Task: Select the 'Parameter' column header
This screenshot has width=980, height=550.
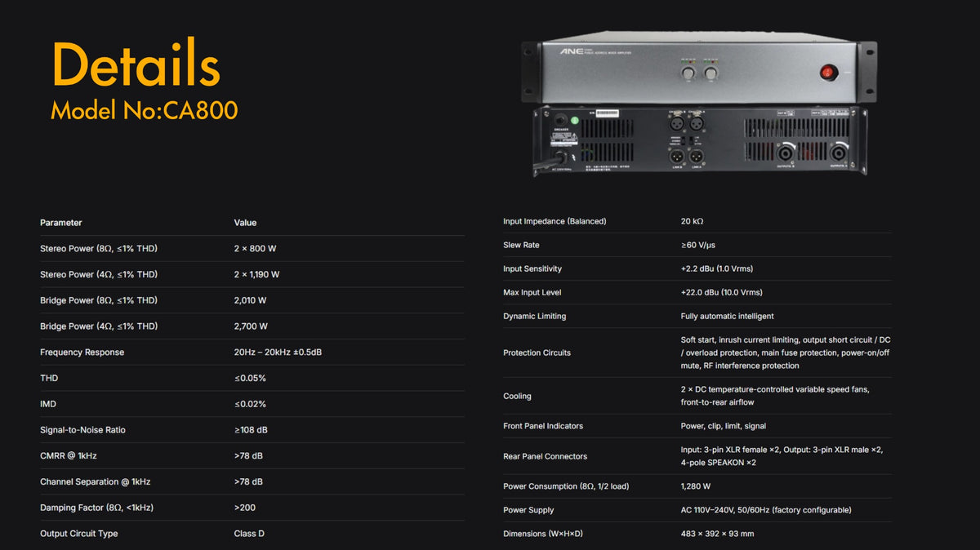Action: click(x=61, y=223)
